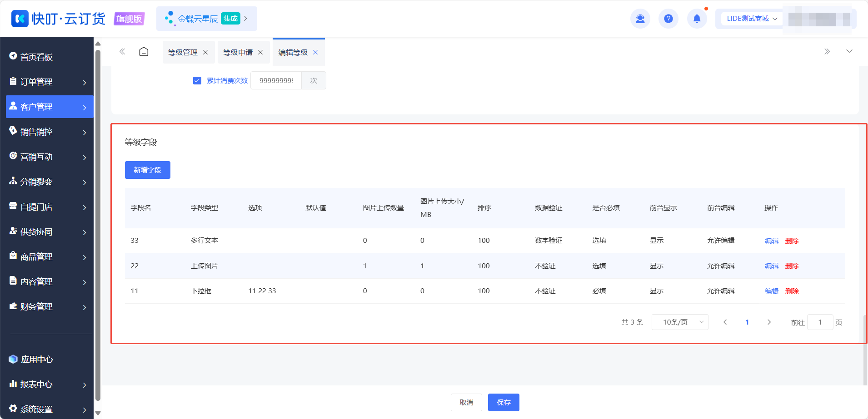Viewport: 868px width, 419px height.
Task: Click the help question mark icon
Action: point(668,19)
